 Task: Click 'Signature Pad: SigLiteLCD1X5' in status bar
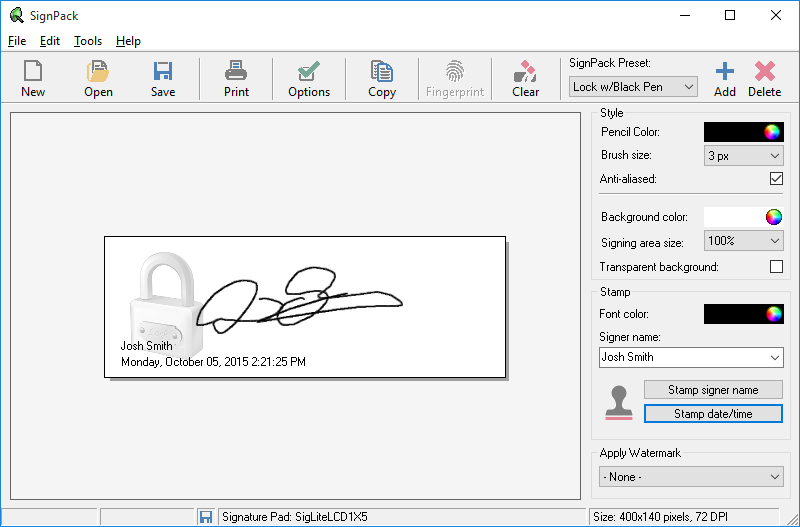[x=295, y=517]
